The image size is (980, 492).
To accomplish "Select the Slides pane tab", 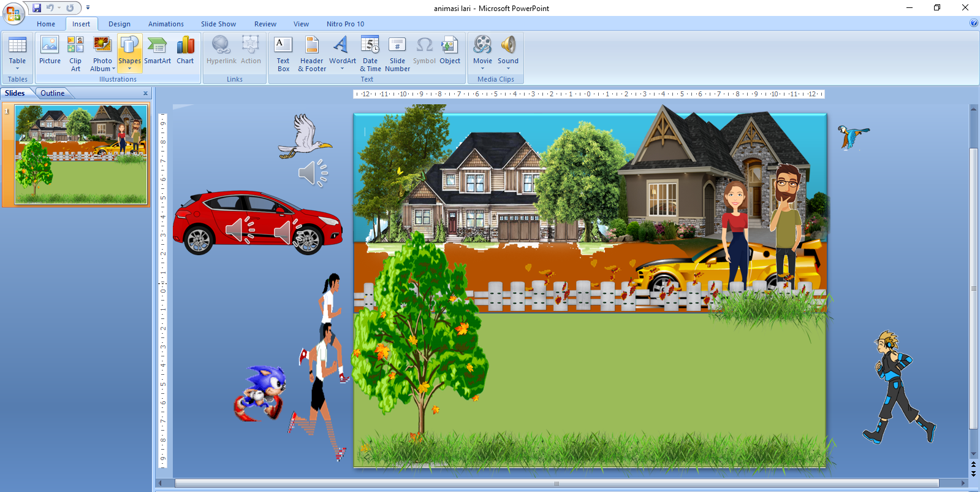I will 15,93.
